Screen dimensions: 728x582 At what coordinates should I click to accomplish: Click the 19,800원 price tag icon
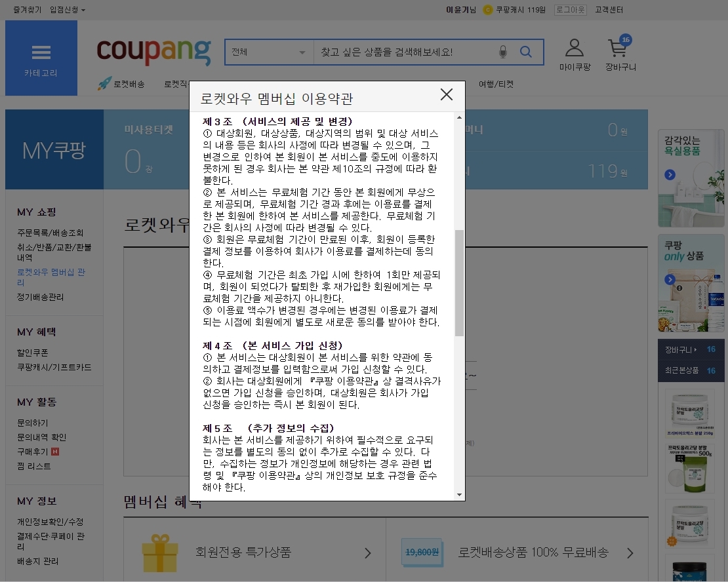422,553
